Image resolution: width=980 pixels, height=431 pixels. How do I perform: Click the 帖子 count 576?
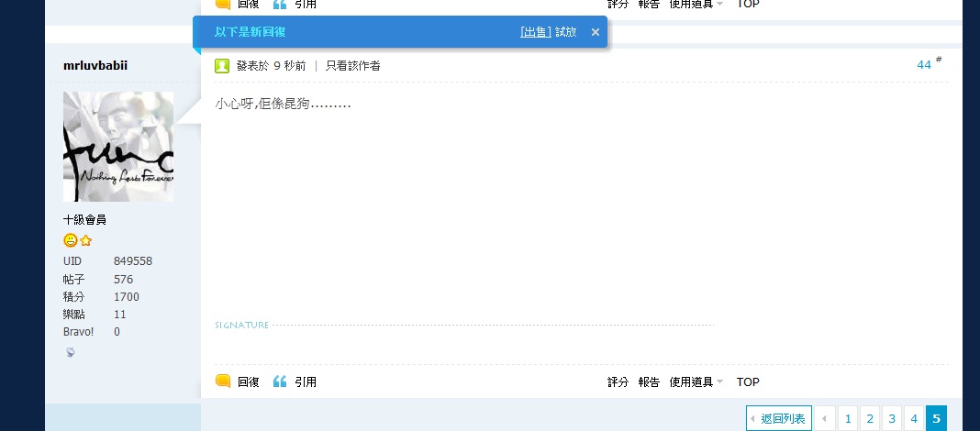[x=123, y=279]
